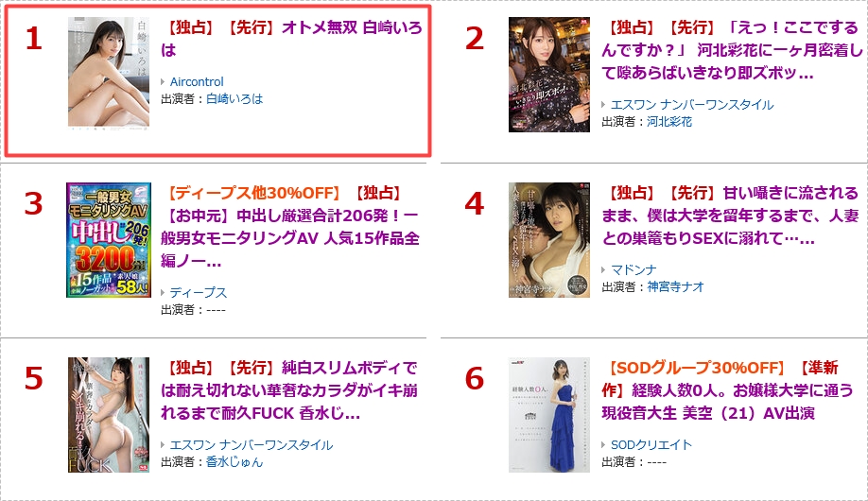Click the SODクリエイト maker link
868x501 pixels.
[x=651, y=444]
